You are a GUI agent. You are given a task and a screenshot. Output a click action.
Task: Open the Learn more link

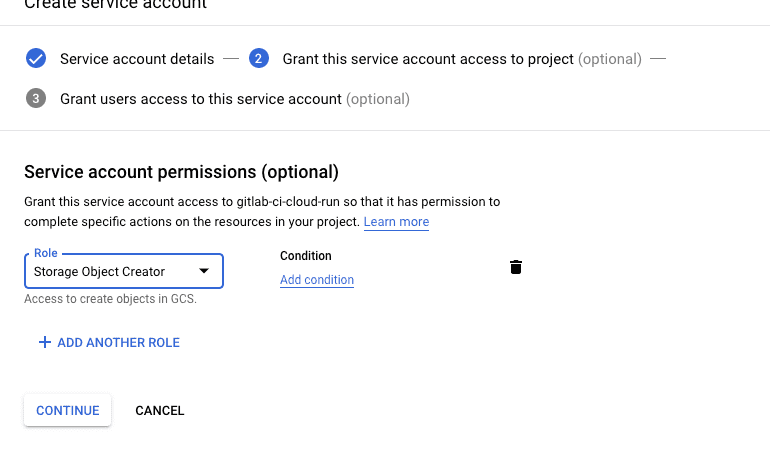(396, 222)
